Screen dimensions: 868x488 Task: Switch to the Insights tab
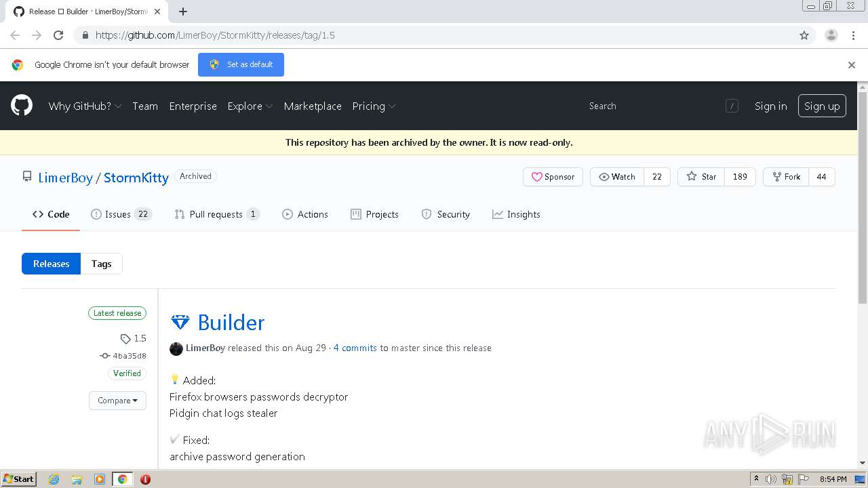[517, 214]
